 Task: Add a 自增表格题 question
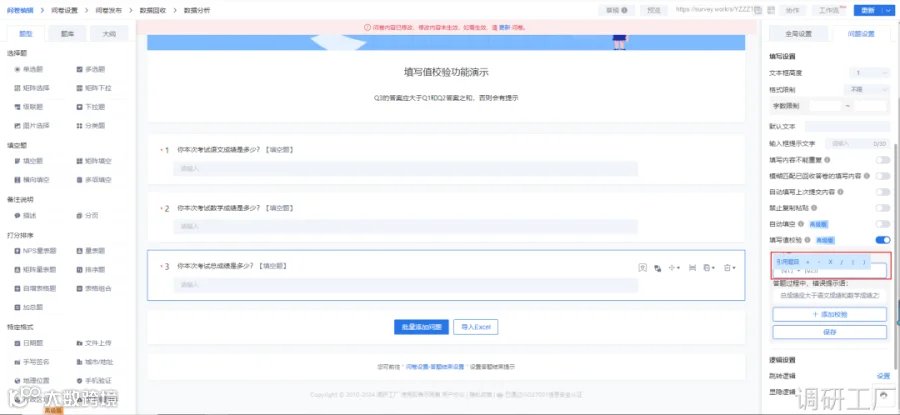coord(36,288)
